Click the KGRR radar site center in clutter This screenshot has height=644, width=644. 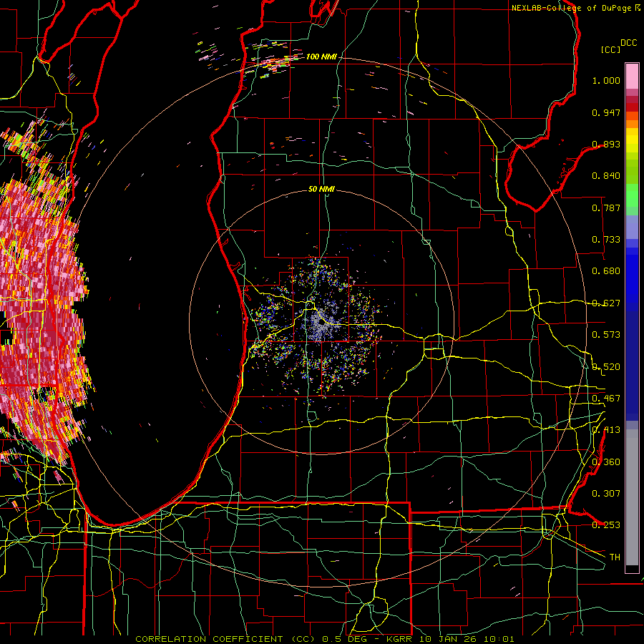pos(321,323)
